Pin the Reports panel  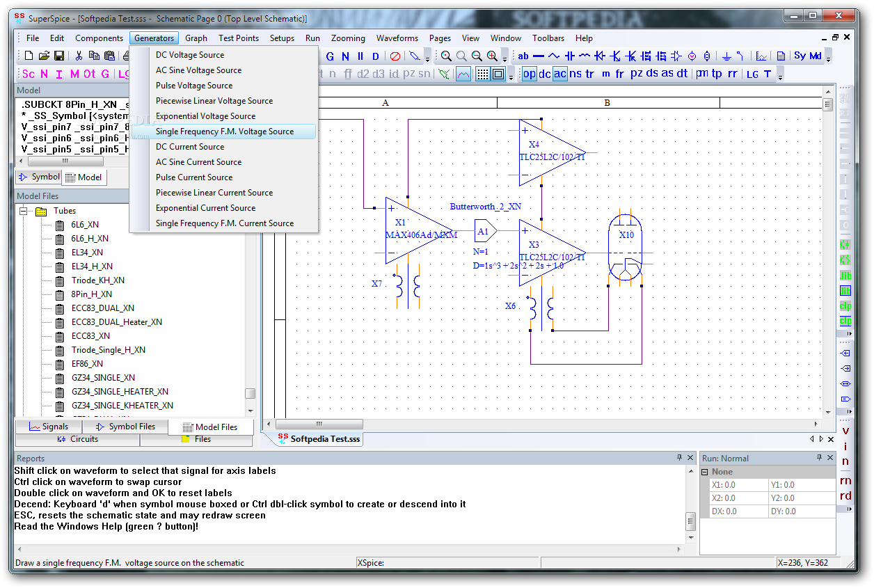(x=680, y=458)
